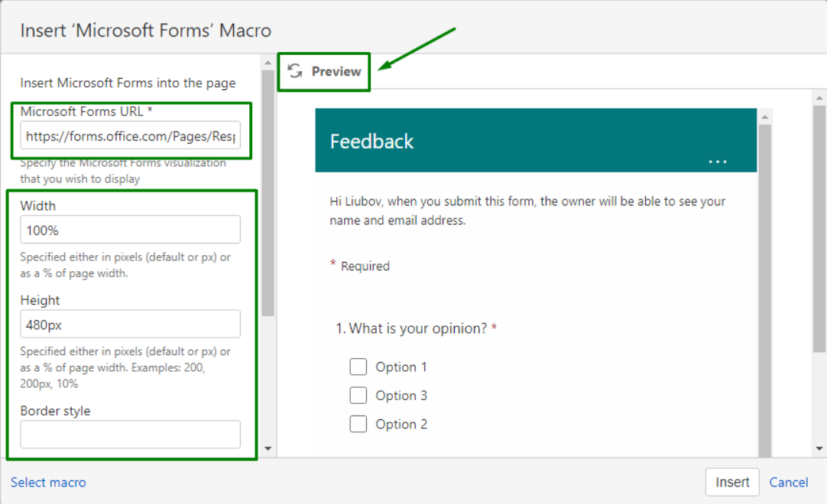Click the parameters panel scrollbar thumb

click(268, 191)
